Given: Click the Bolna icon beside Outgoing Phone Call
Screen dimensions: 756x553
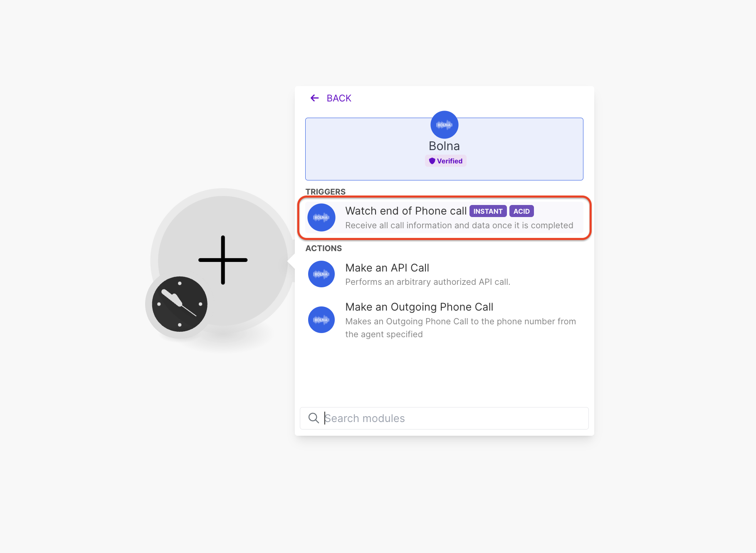Looking at the screenshot, I should pos(321,320).
